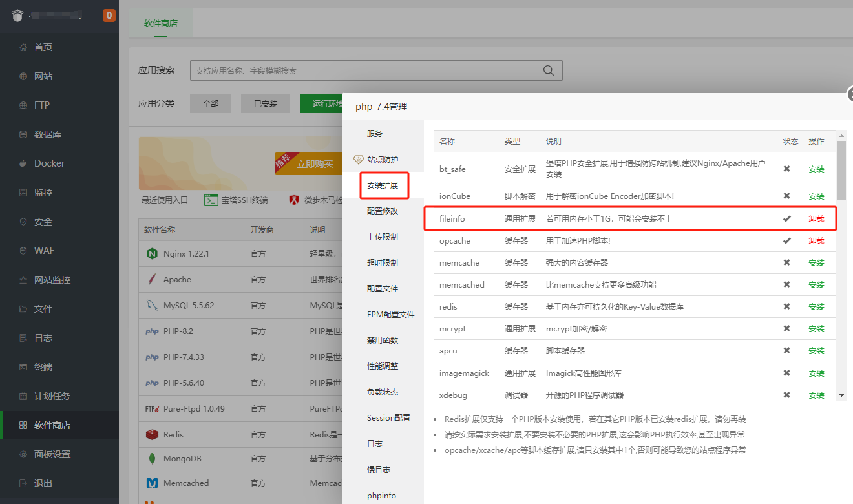
Task: Click the 终端 terminal icon
Action: (x=23, y=367)
